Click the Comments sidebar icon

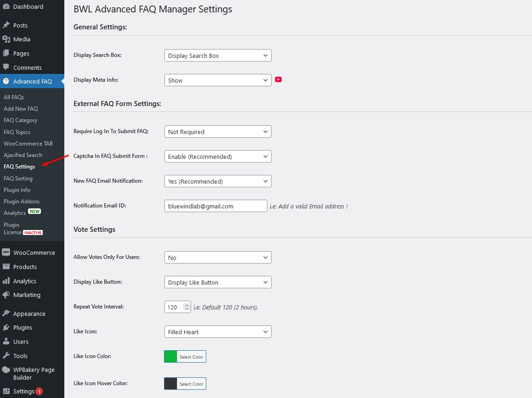point(6,67)
